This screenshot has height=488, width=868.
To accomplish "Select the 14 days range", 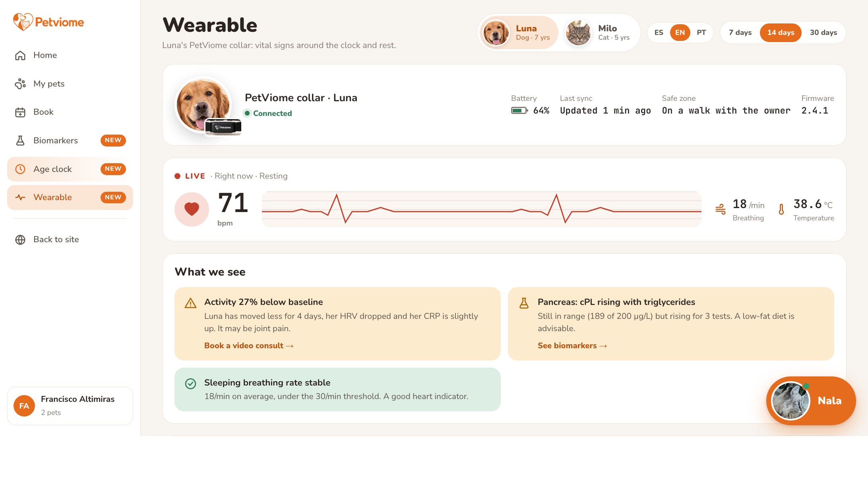I will pyautogui.click(x=781, y=33).
